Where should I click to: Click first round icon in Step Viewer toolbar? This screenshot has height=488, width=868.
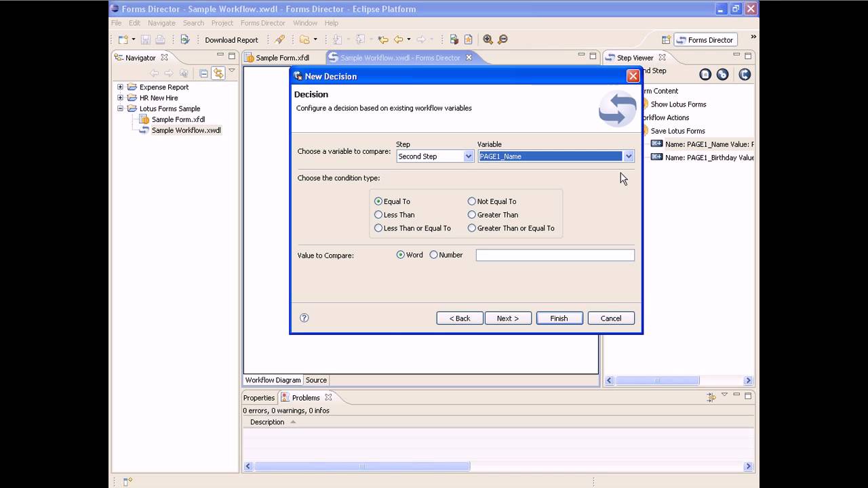705,75
